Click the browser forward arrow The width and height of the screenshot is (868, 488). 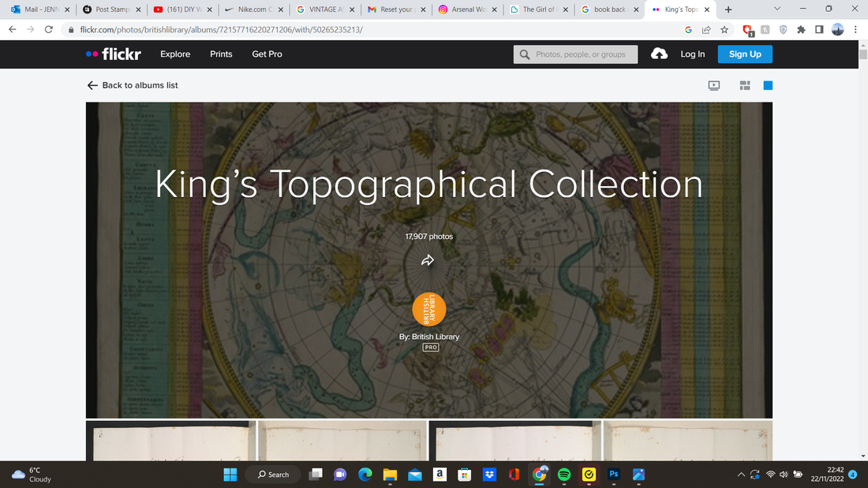pyautogui.click(x=31, y=29)
